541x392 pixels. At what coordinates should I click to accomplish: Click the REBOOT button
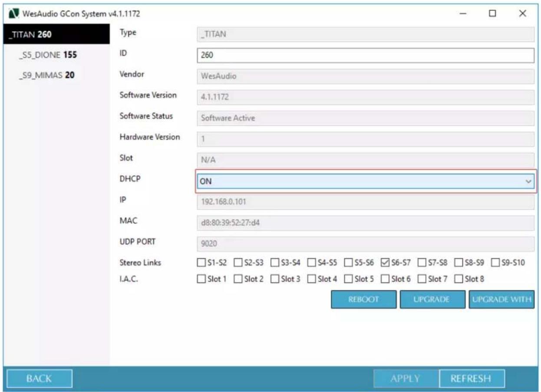(x=363, y=300)
